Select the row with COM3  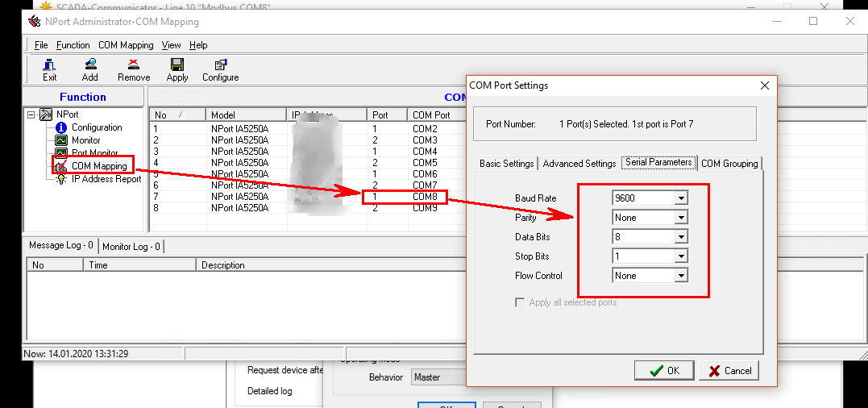click(x=307, y=140)
